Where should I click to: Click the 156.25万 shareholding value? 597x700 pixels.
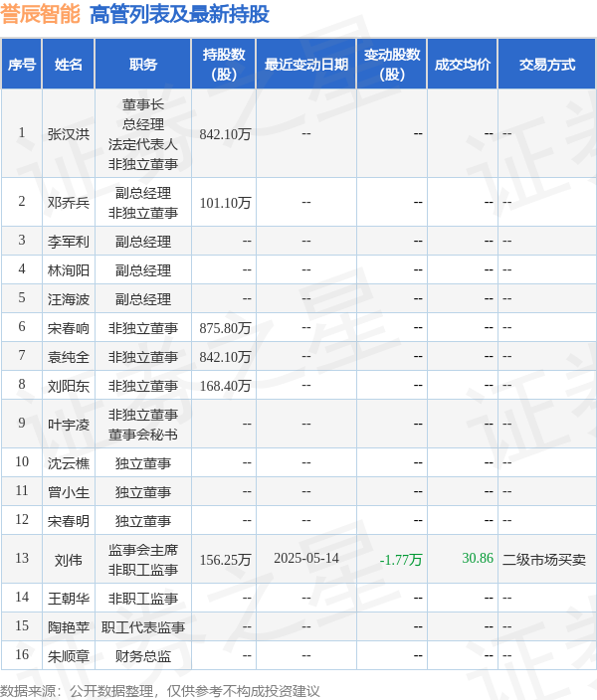tap(225, 560)
